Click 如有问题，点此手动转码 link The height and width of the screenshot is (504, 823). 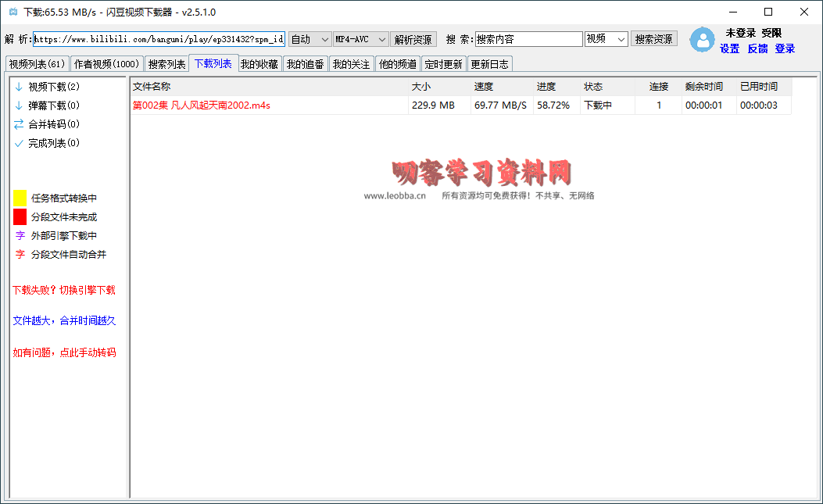(64, 353)
